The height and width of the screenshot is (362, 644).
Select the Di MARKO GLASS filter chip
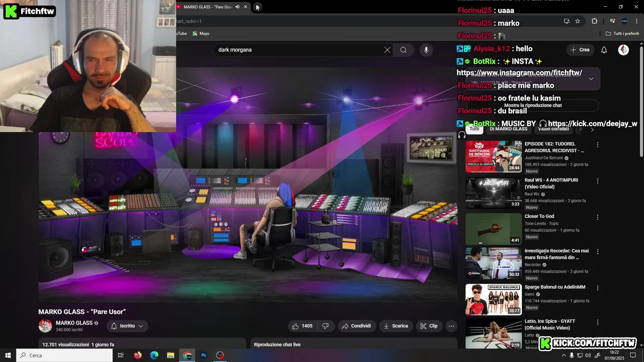(x=509, y=129)
